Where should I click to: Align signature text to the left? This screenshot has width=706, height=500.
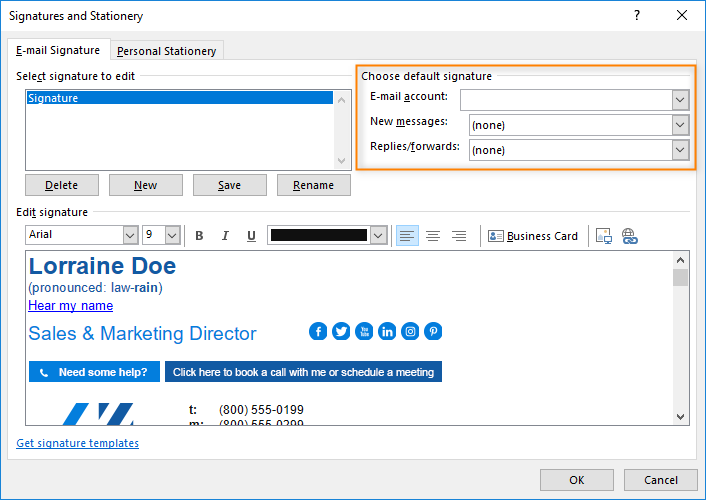[407, 236]
